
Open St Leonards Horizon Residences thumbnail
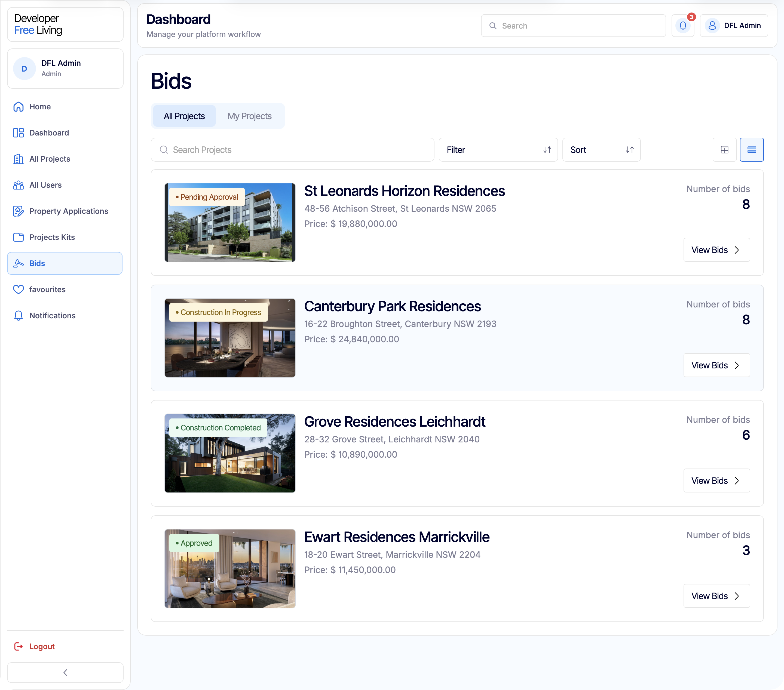230,223
